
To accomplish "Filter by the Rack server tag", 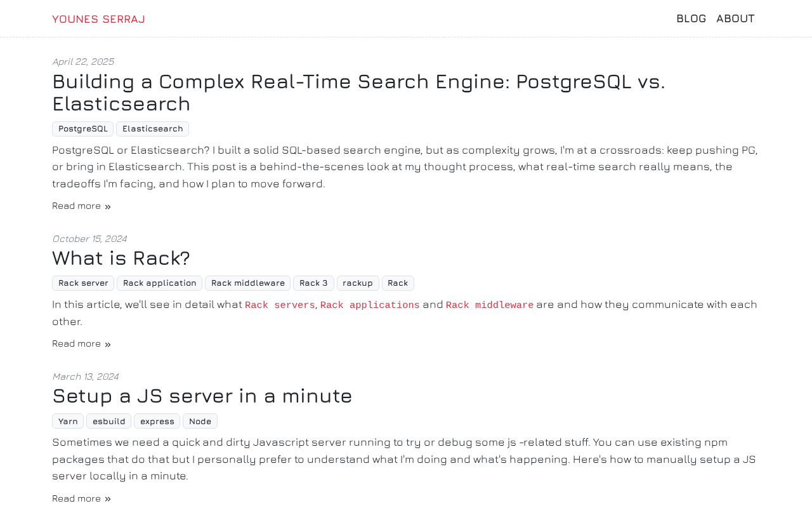I will click(x=83, y=283).
